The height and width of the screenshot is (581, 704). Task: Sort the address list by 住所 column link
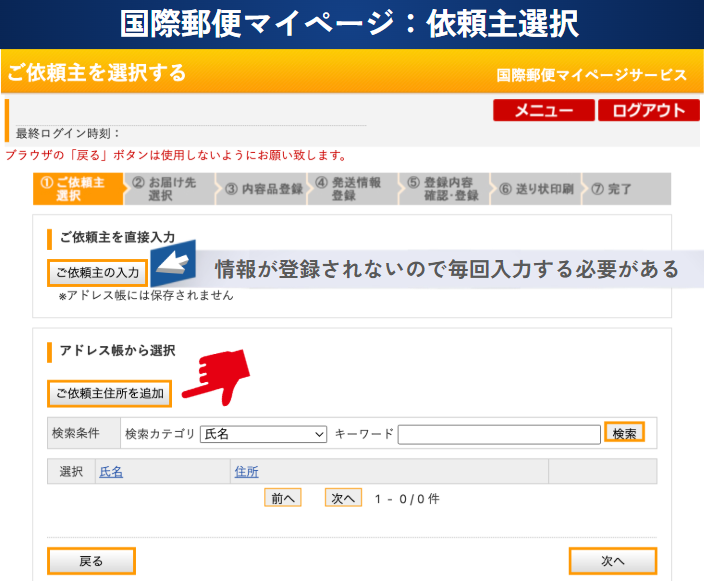click(246, 471)
